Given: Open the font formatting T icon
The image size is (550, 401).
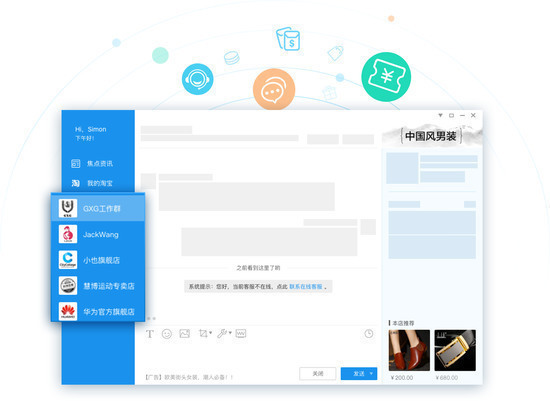Looking at the screenshot, I should coord(150,334).
